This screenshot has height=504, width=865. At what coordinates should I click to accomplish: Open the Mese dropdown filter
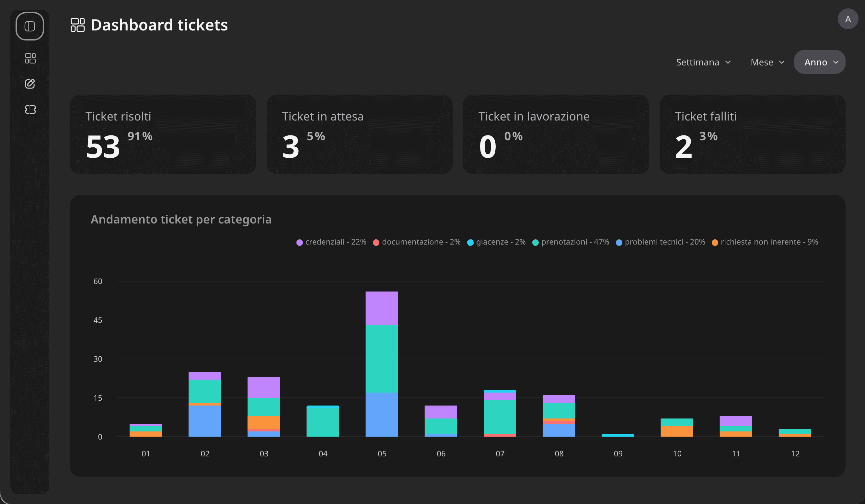(767, 62)
